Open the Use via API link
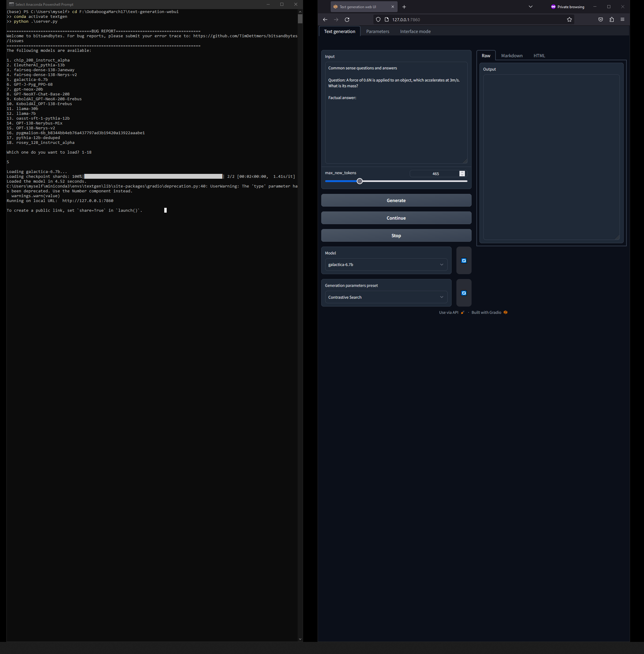Viewport: 644px width, 654px height. 449,312
